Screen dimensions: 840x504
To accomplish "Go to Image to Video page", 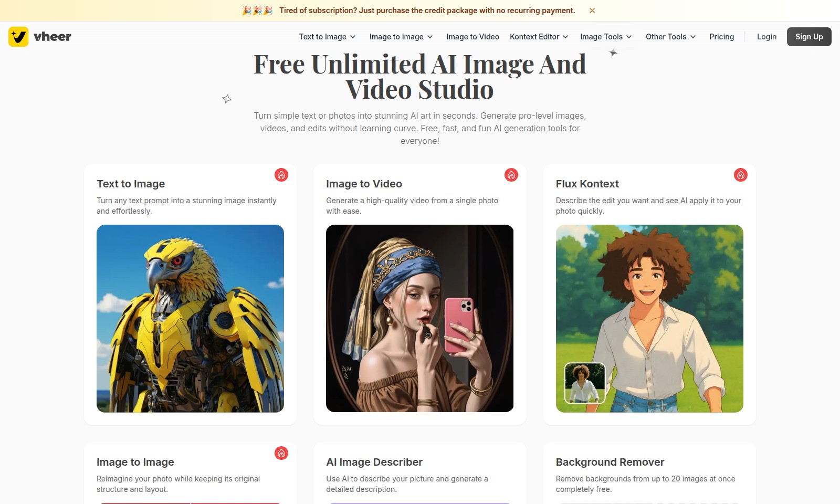I will point(473,37).
